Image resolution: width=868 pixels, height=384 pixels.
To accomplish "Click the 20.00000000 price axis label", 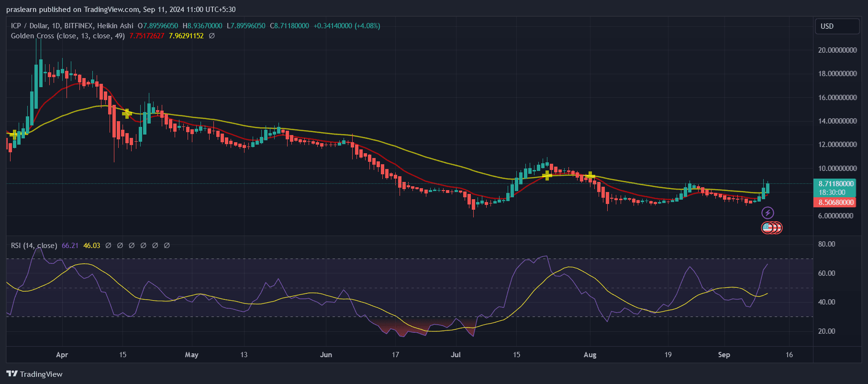I will click(x=837, y=50).
